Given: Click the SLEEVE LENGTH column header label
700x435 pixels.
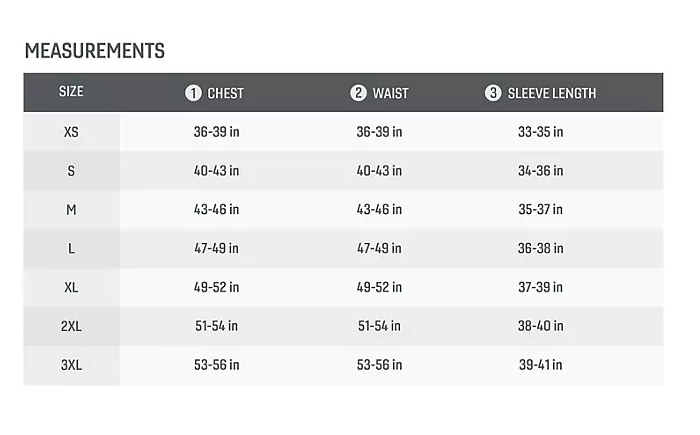Looking at the screenshot, I should click(551, 94).
